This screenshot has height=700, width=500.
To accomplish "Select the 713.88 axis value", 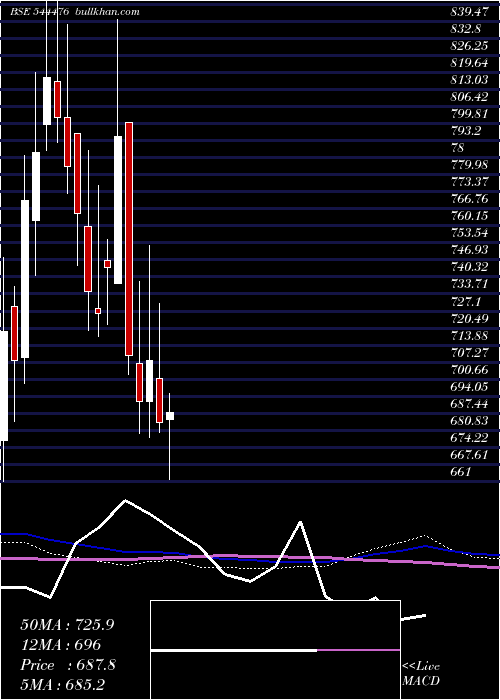I will pos(470,336).
